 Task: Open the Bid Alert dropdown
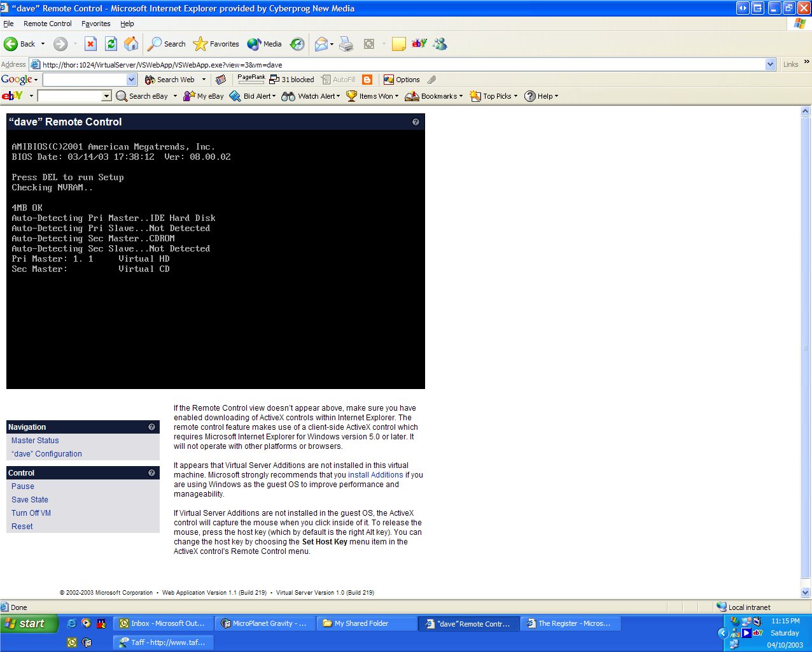point(253,96)
